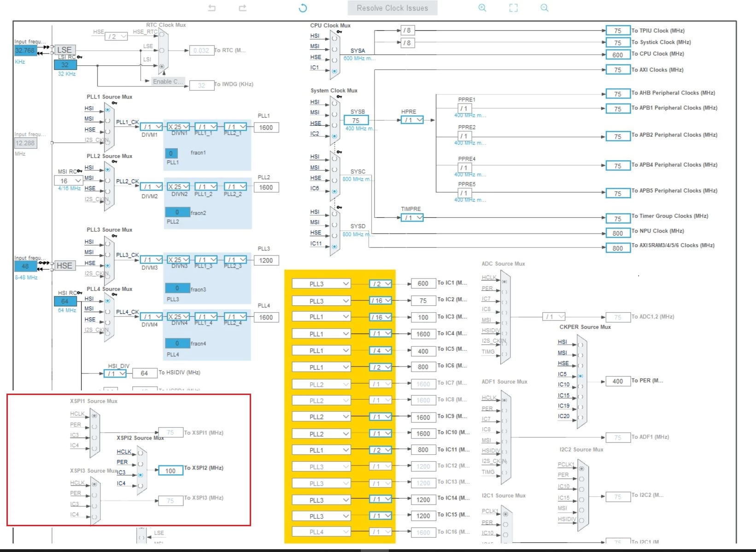
Task: Click the undo arrow icon in the toolbar
Action: pos(212,8)
